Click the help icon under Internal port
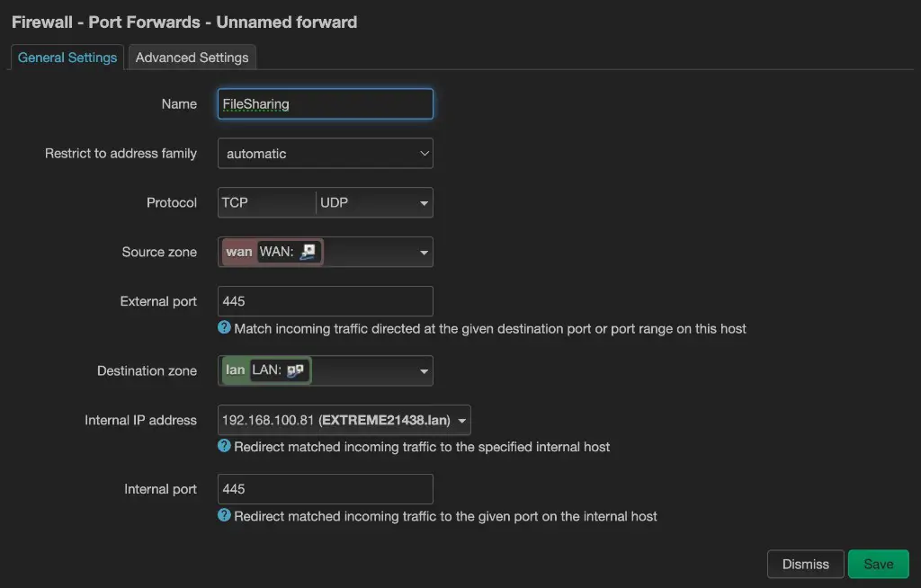Image resolution: width=921 pixels, height=588 pixels. tap(225, 515)
